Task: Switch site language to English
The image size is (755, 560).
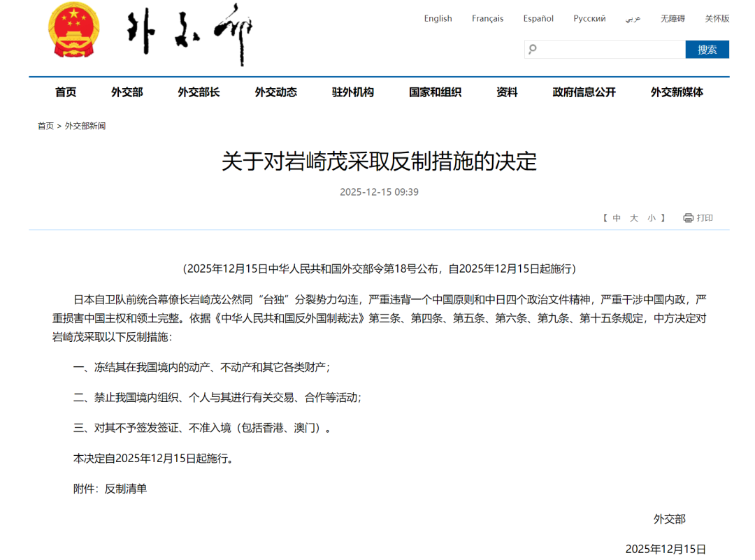Action: [438, 18]
